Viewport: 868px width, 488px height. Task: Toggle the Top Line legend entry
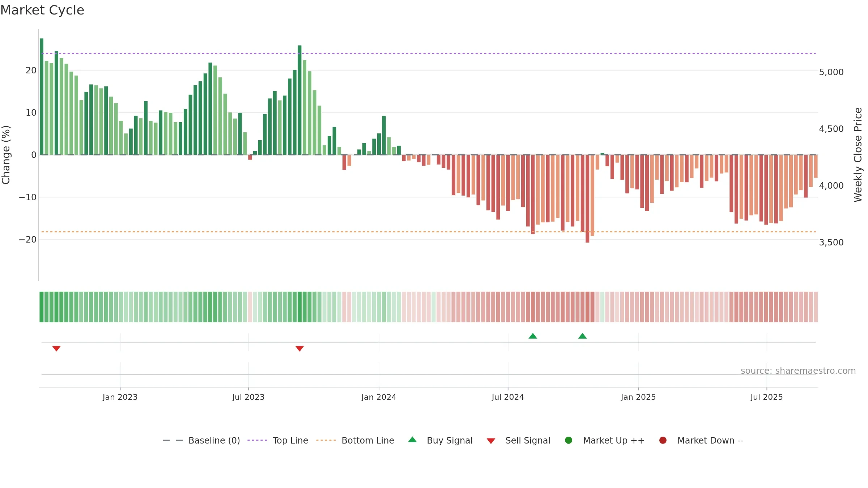click(278, 440)
